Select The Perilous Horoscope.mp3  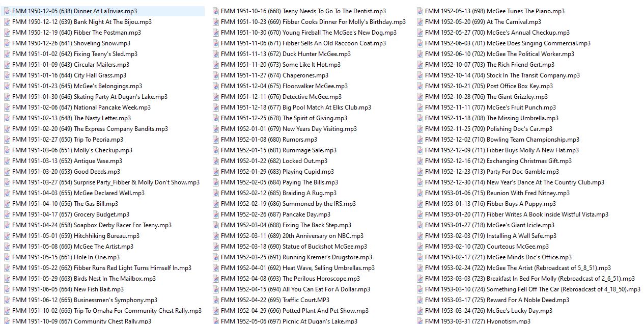[x=290, y=279]
